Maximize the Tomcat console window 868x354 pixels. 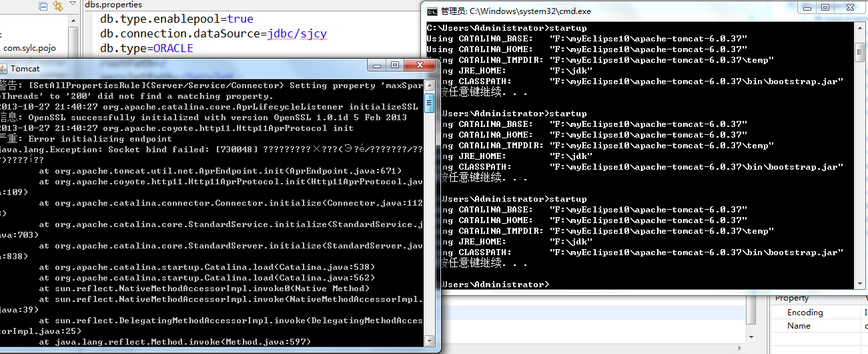[x=394, y=65]
